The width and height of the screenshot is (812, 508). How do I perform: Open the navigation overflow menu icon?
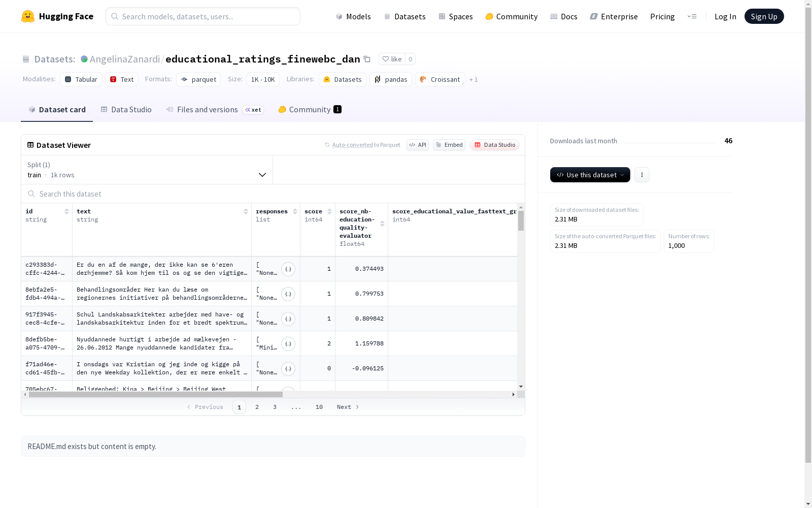692,16
